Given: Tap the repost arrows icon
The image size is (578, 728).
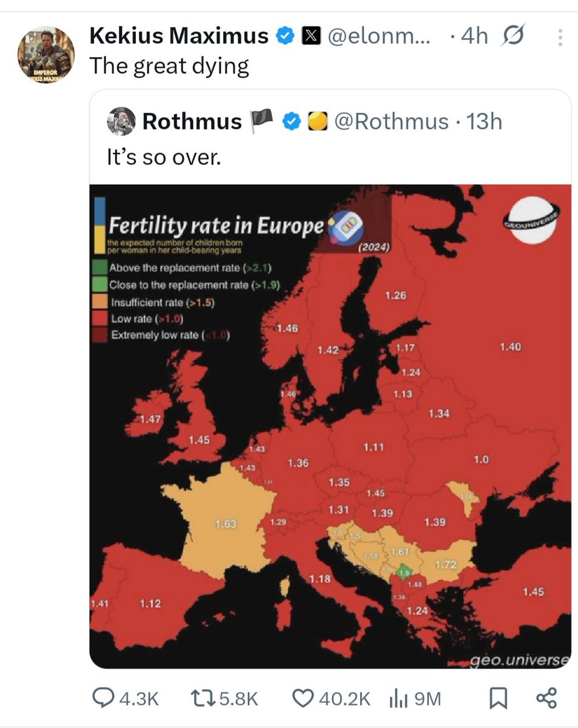Looking at the screenshot, I should pos(203,699).
